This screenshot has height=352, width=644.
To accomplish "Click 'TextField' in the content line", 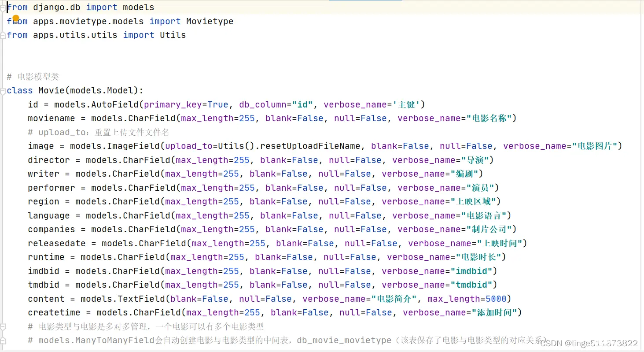I will [141, 299].
